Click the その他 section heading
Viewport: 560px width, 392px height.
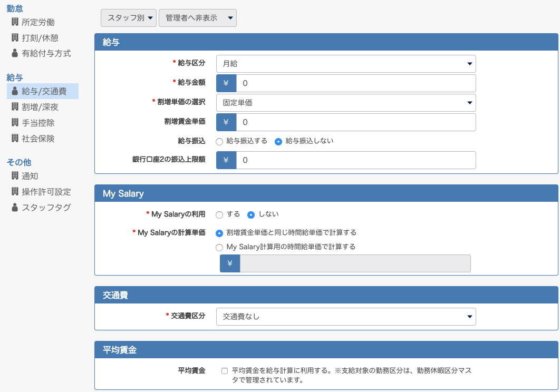[19, 162]
